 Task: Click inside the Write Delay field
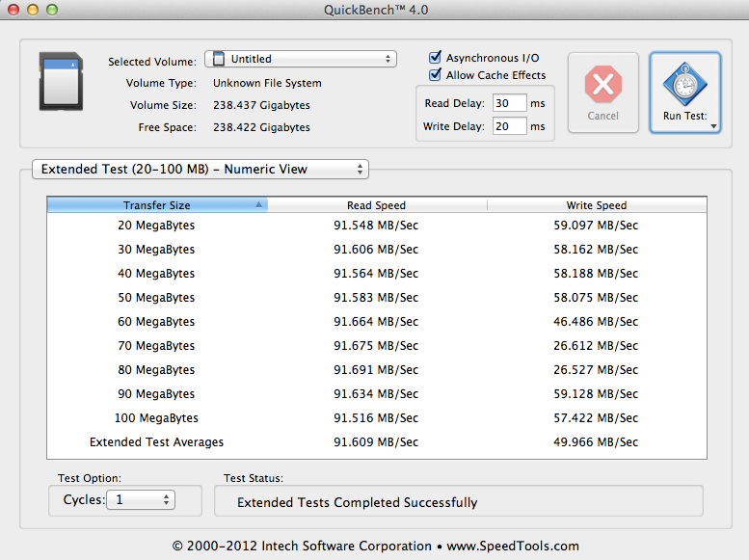tap(508, 126)
